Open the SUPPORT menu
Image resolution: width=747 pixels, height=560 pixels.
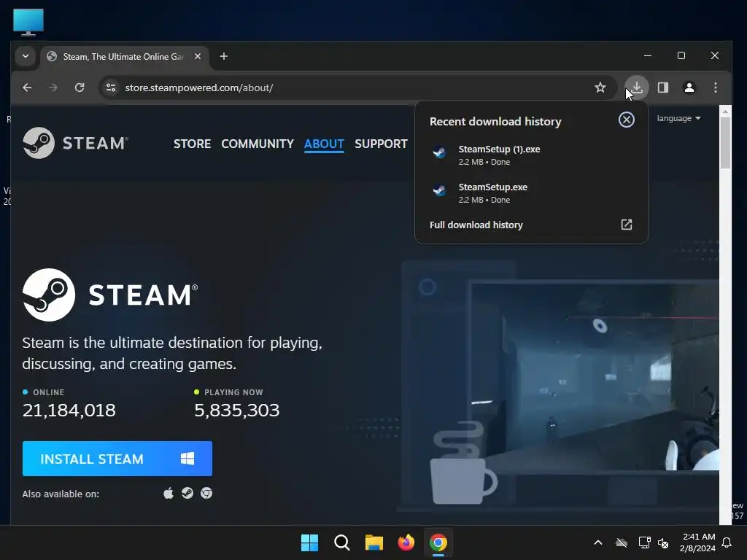click(x=381, y=144)
